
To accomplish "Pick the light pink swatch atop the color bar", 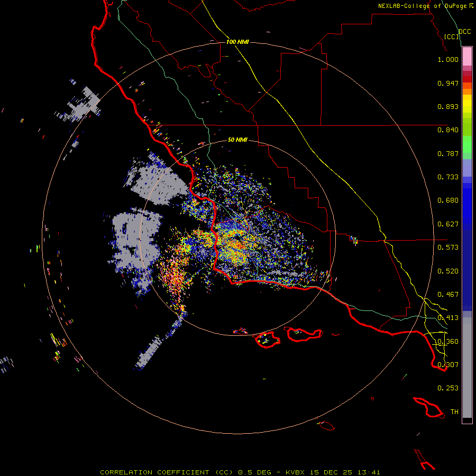I will (467, 57).
